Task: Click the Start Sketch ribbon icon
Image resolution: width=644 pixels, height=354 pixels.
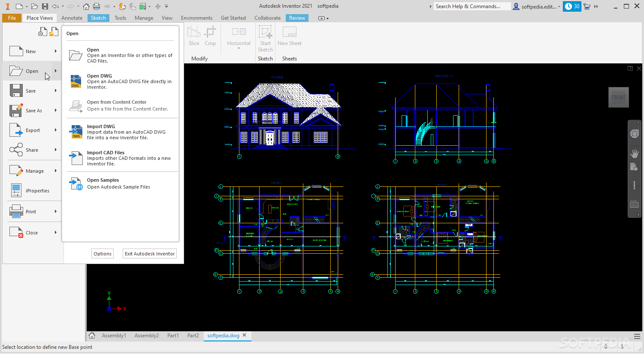Action: [265, 32]
